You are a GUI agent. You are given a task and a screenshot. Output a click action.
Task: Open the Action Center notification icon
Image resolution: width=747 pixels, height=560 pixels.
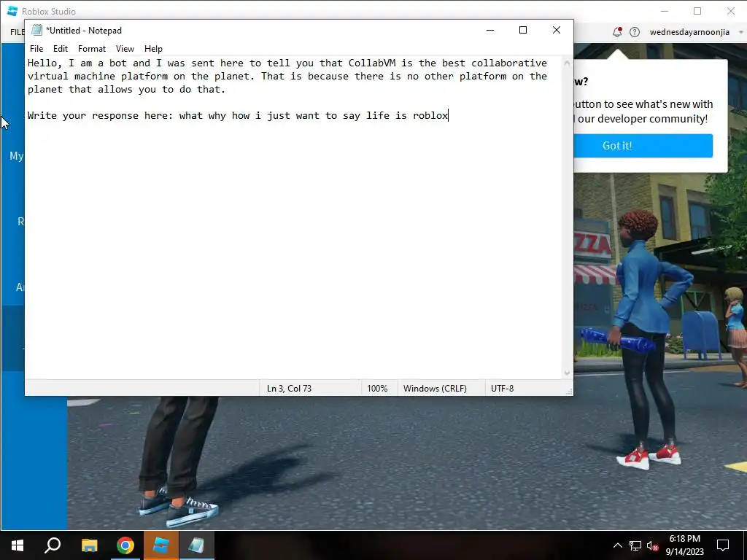723,545
